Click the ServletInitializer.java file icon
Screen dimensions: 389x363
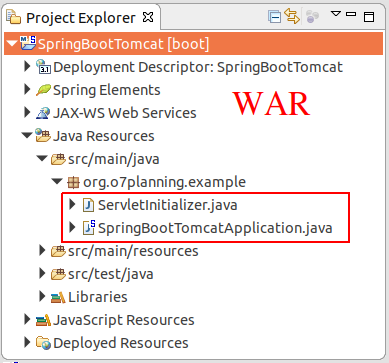(x=88, y=205)
